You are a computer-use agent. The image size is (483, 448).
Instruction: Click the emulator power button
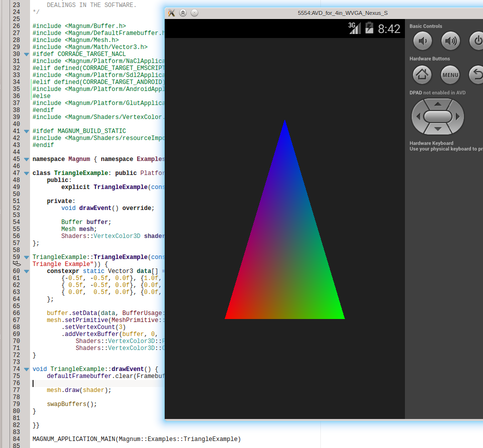pos(477,41)
